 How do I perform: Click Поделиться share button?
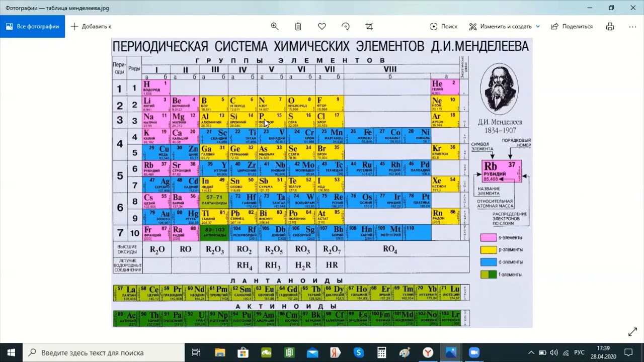click(x=572, y=26)
